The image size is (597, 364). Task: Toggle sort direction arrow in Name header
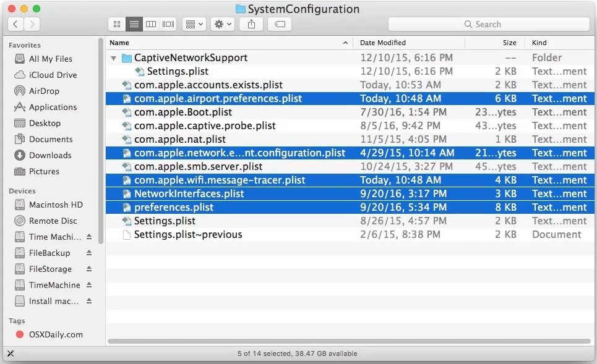pos(345,43)
